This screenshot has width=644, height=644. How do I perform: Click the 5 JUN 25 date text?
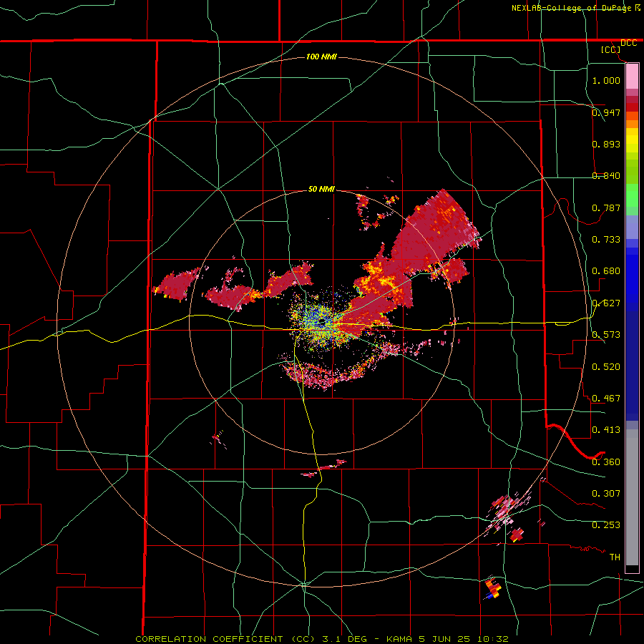[445, 639]
